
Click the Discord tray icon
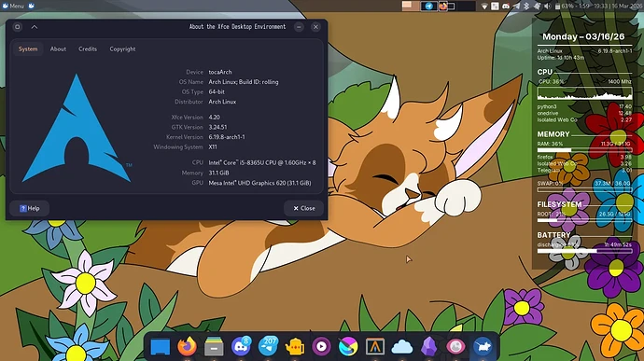click(x=506, y=7)
